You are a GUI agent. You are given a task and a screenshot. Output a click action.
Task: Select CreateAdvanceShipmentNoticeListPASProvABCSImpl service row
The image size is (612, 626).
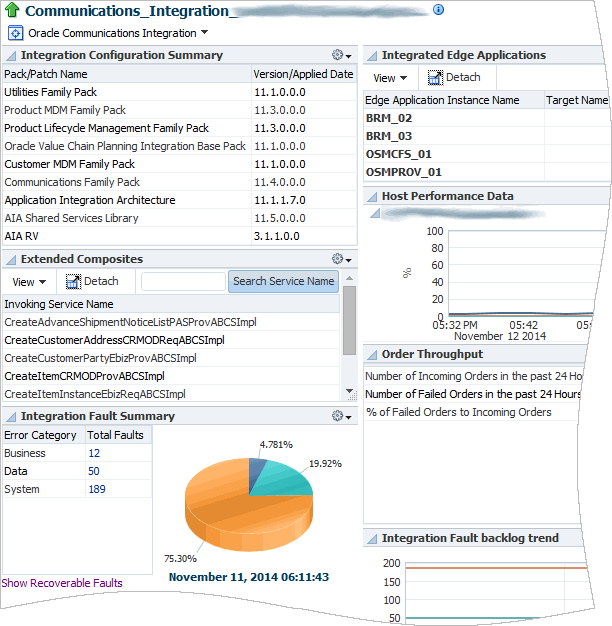point(171,322)
